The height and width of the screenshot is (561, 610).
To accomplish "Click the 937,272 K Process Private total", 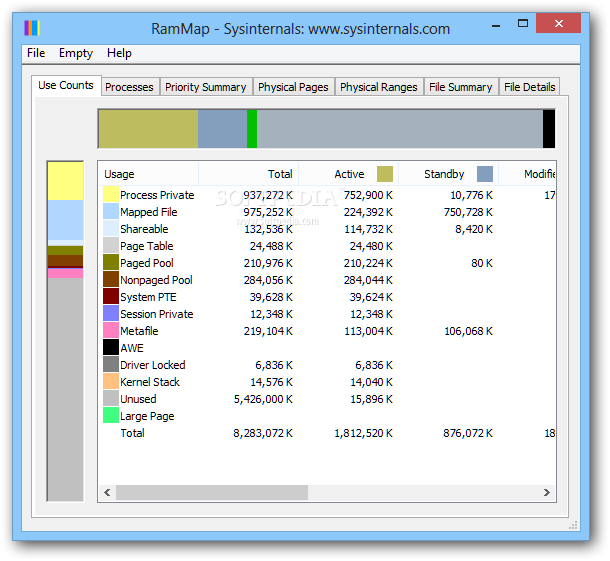I will 268,195.
